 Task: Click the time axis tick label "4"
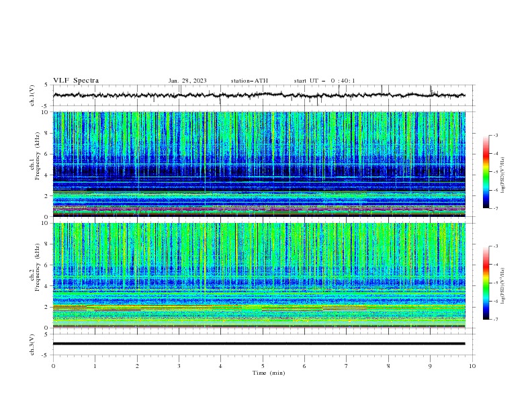click(220, 366)
